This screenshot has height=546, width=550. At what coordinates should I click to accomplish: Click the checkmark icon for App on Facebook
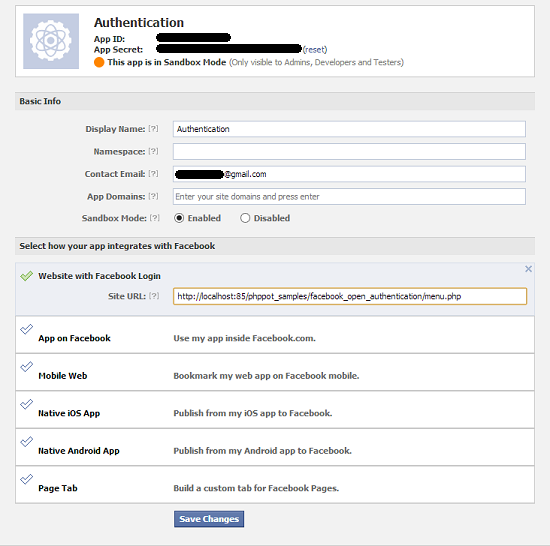coord(27,329)
